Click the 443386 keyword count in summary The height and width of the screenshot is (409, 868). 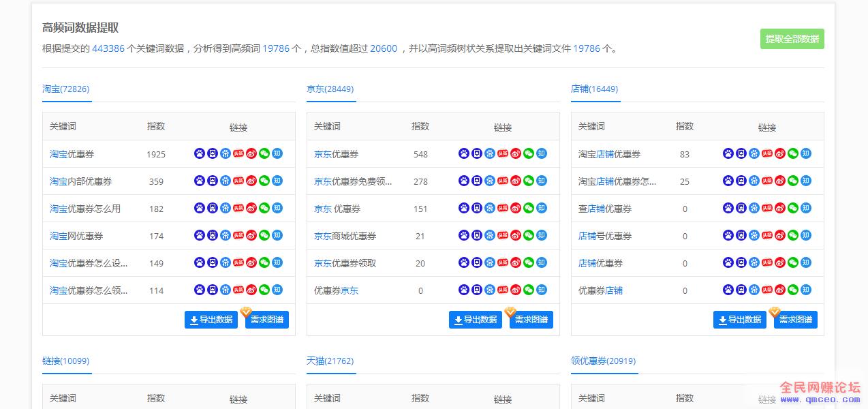(108, 48)
